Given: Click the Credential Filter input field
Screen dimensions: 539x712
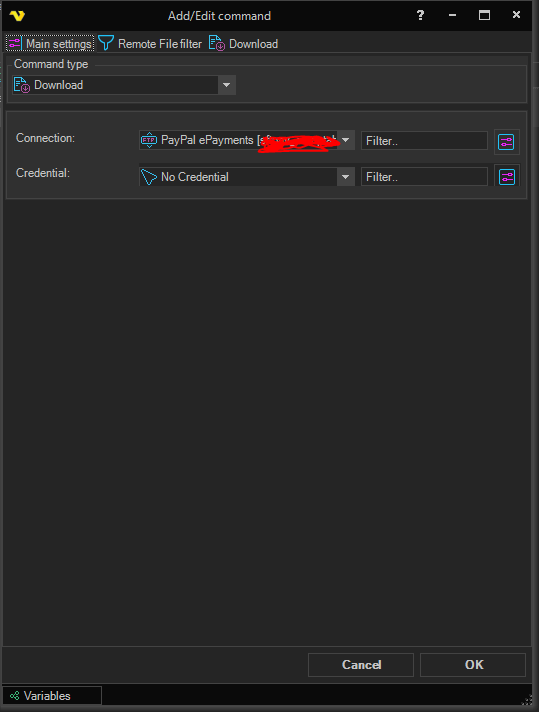Looking at the screenshot, I should coord(425,177).
